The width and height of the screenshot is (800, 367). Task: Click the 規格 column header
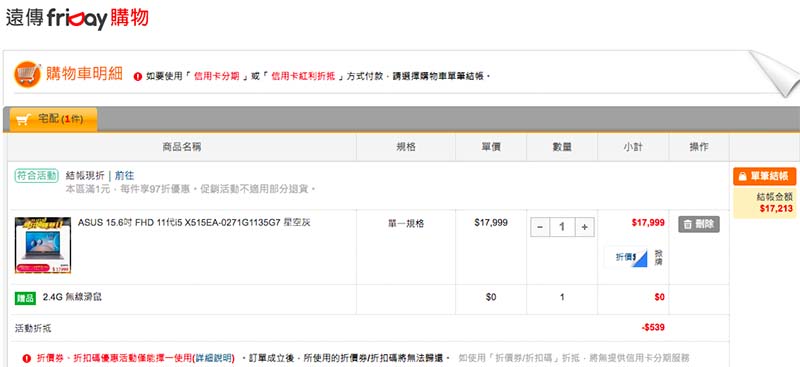406,147
